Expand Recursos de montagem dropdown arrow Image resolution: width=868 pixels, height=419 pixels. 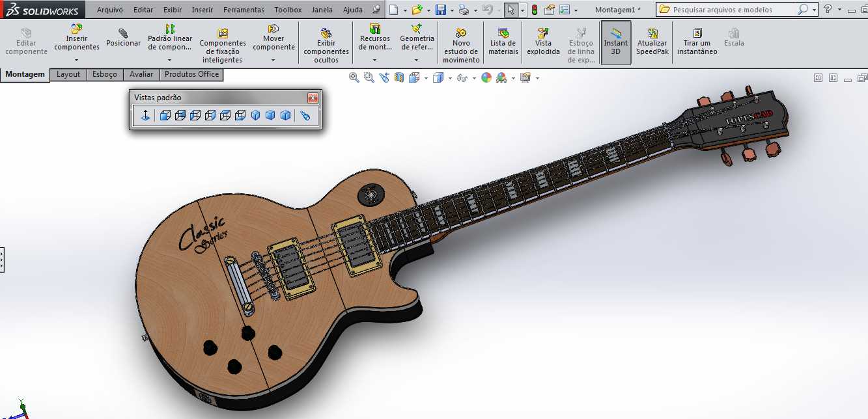(x=375, y=60)
